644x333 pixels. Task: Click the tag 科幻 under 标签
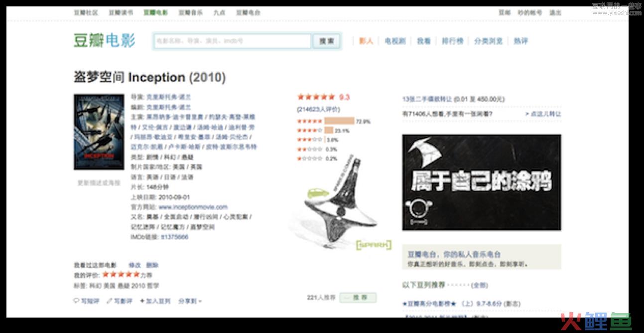point(95,286)
